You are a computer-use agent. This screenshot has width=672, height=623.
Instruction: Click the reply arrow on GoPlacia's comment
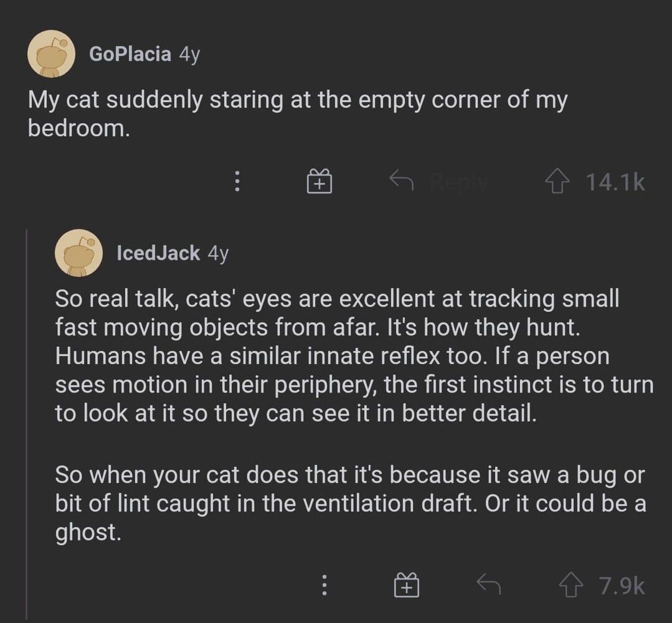402,181
